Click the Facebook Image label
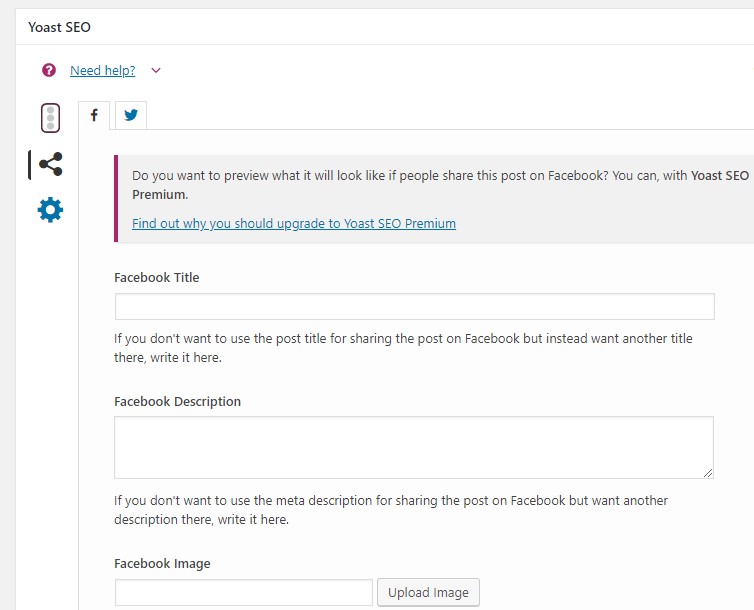This screenshot has height=610, width=754. (163, 563)
